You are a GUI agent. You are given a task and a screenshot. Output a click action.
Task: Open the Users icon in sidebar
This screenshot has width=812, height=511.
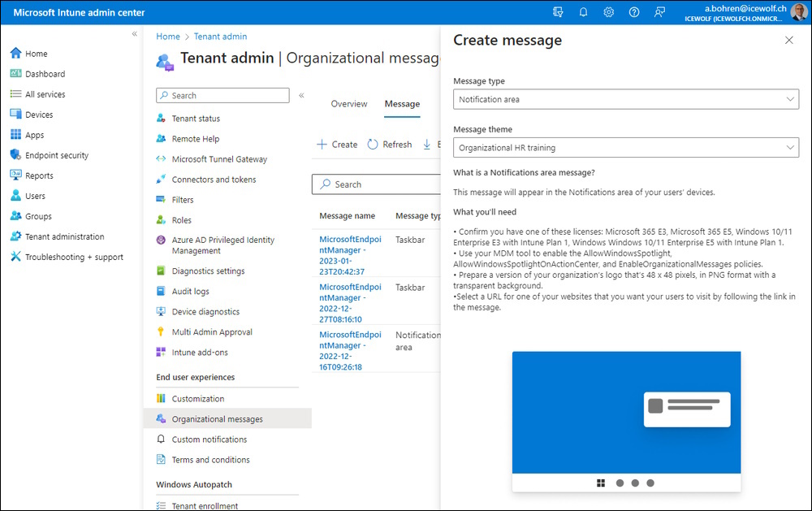pos(15,195)
